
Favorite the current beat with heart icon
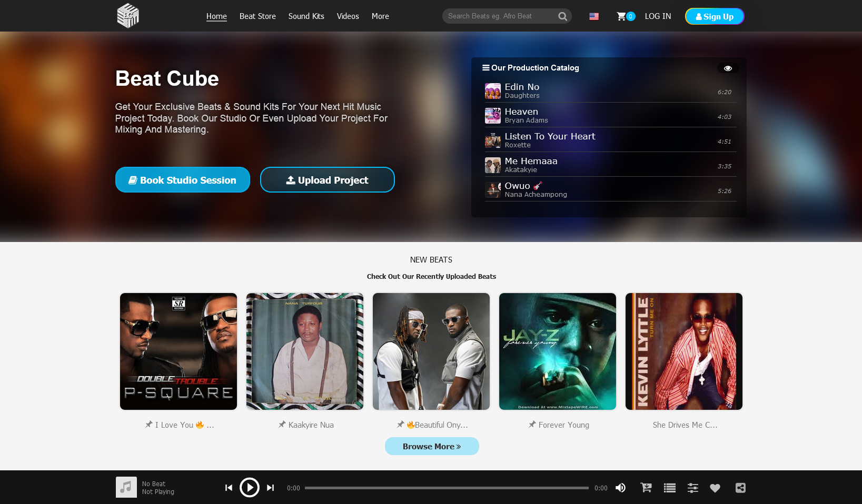715,488
